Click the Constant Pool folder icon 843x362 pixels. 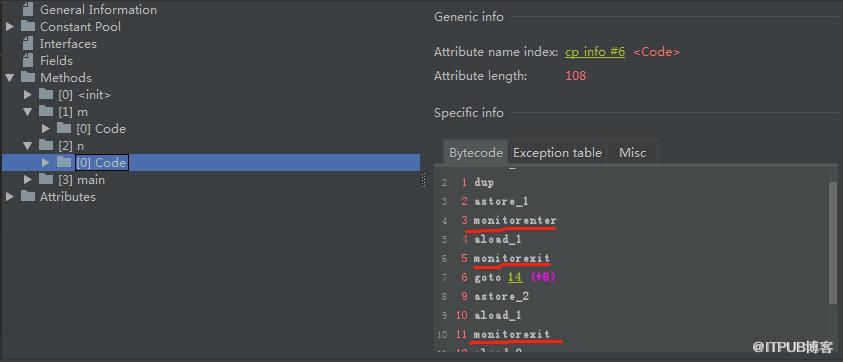[x=28, y=26]
